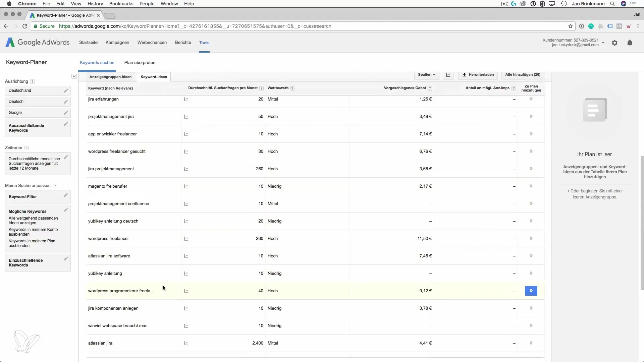644x362 pixels.
Task: Add jira erfahrungen to plan
Action: 531,99
